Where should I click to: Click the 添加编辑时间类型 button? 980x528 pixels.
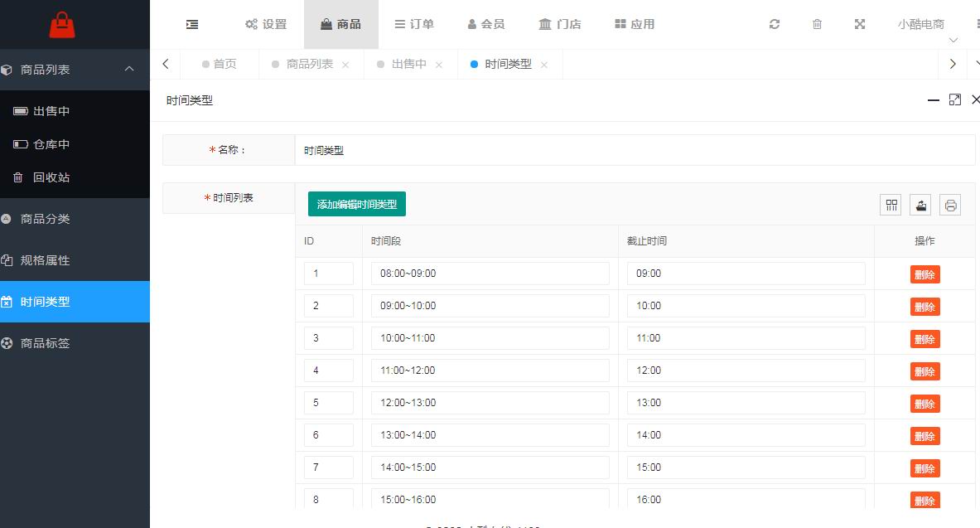[357, 204]
